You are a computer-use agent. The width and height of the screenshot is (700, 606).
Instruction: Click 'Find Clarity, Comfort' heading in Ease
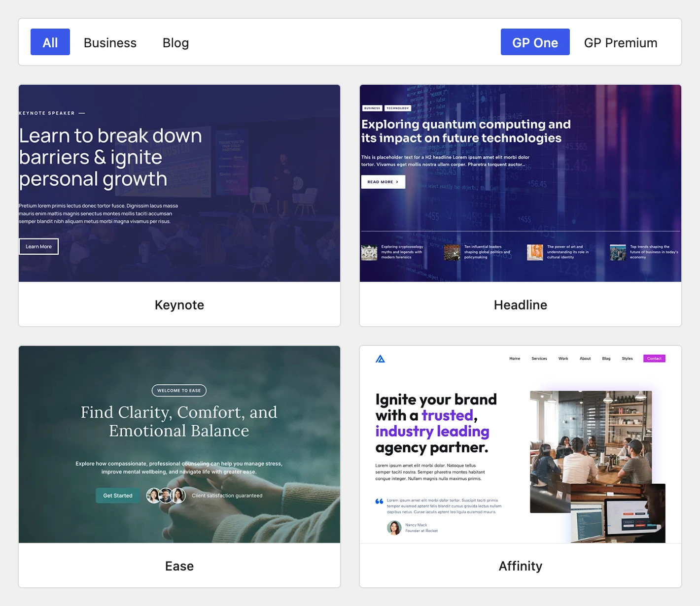coord(179,421)
